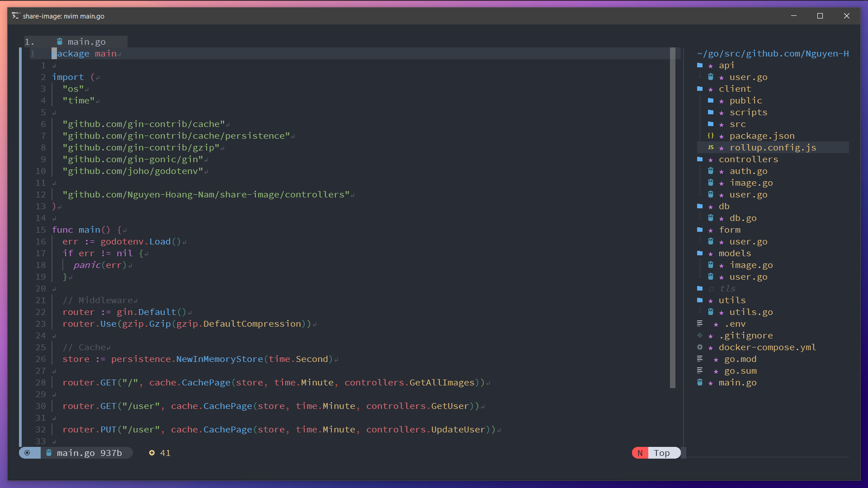This screenshot has height=488, width=868.
Task: Click the editor's vertical scrollbar
Action: click(x=673, y=217)
